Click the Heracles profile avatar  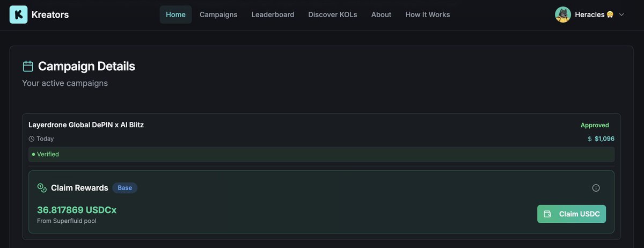[563, 14]
